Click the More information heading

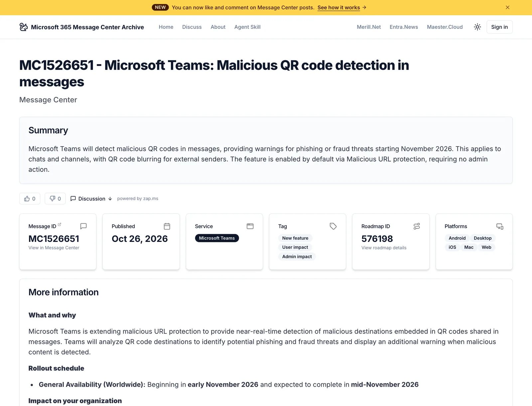click(64, 292)
